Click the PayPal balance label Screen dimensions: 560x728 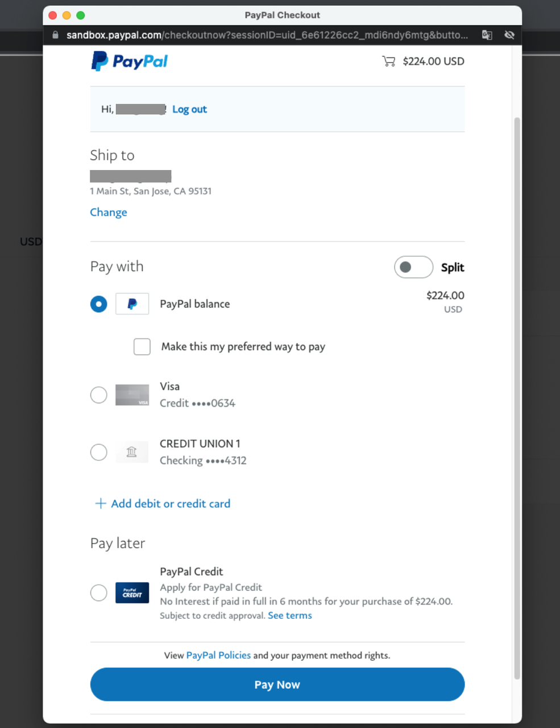click(x=195, y=304)
